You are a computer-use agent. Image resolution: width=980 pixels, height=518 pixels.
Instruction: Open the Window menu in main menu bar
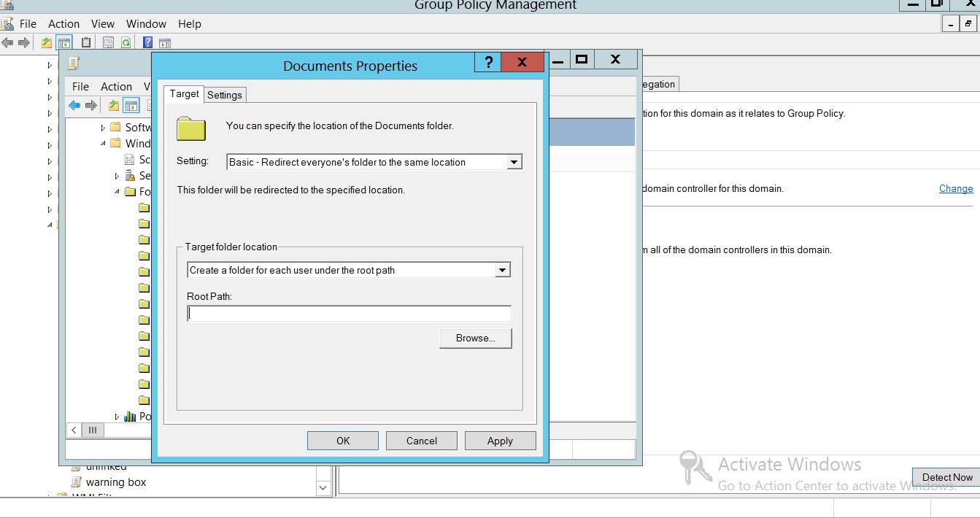[146, 24]
